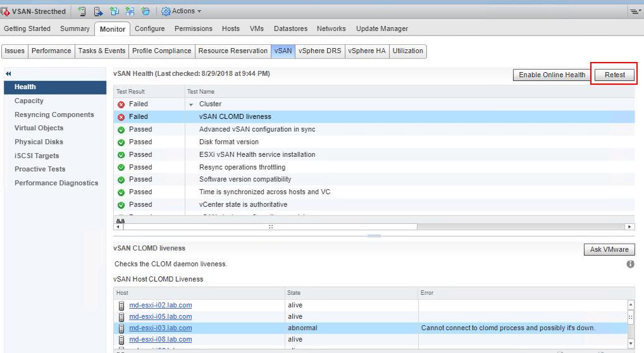Image resolution: width=644 pixels, height=353 pixels.
Task: Open the panel options menu at top right
Action: (635, 11)
